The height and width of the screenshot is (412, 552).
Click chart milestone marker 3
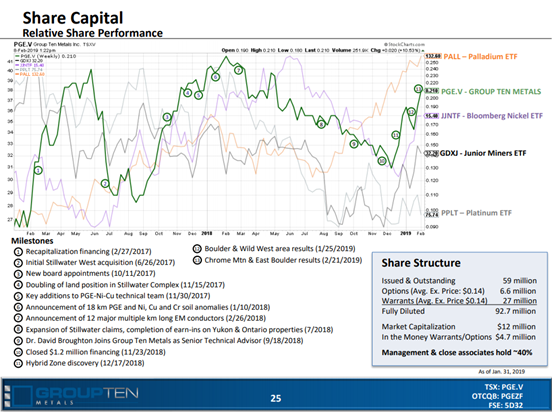tap(168, 117)
